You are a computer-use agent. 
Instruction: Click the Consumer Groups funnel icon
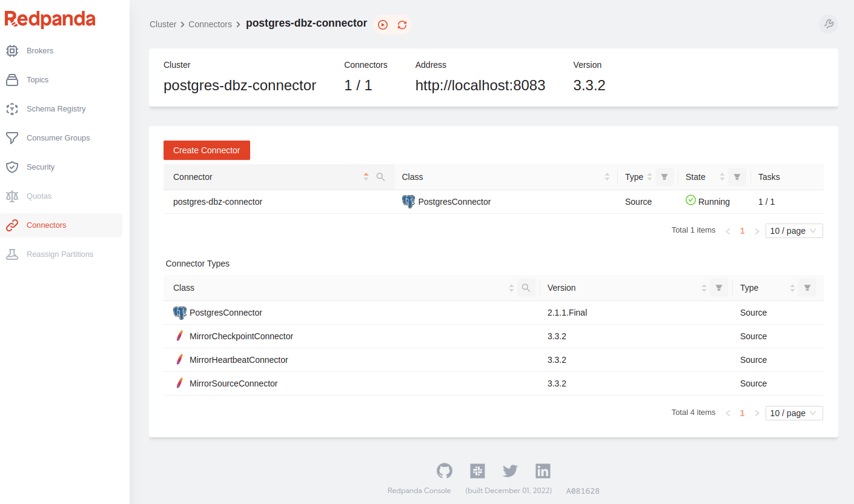(x=12, y=138)
